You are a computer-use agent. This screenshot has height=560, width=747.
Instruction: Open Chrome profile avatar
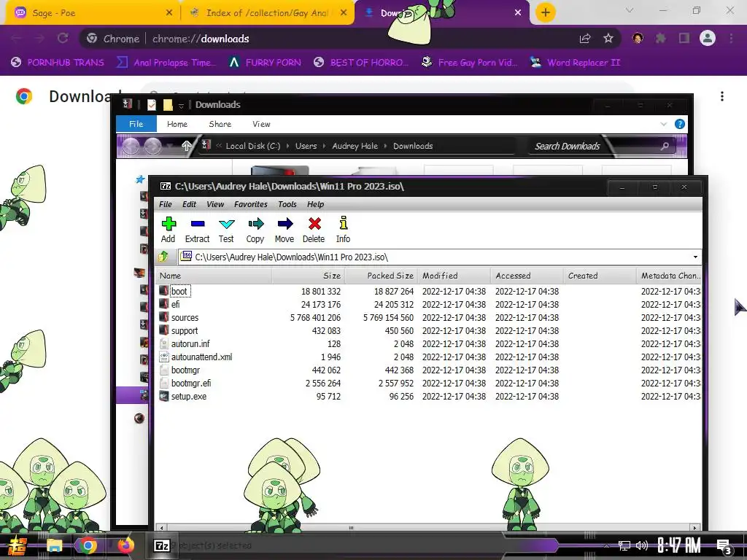pos(708,38)
